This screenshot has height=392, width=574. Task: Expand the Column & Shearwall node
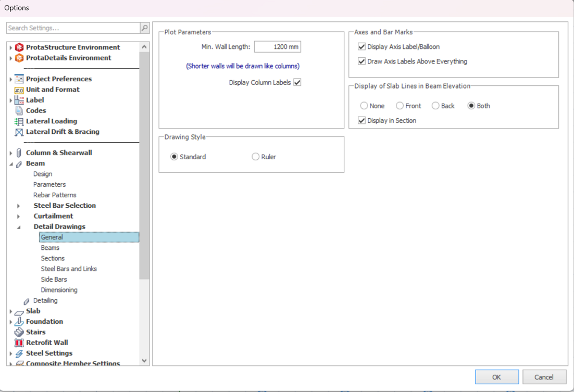(x=11, y=153)
